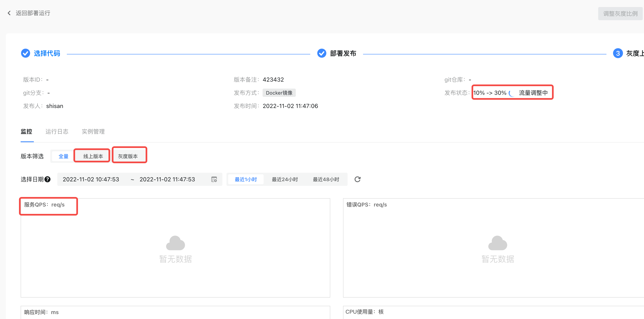The width and height of the screenshot is (644, 319).
Task: Click the publisher name shisan
Action: point(55,106)
